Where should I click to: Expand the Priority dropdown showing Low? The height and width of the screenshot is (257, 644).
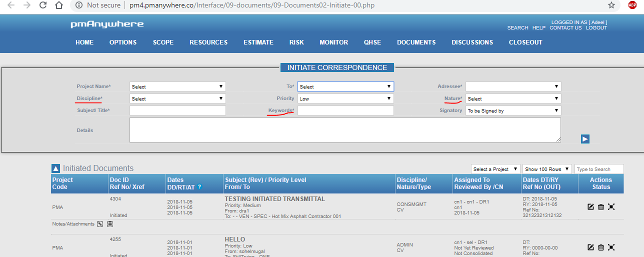[x=345, y=98]
